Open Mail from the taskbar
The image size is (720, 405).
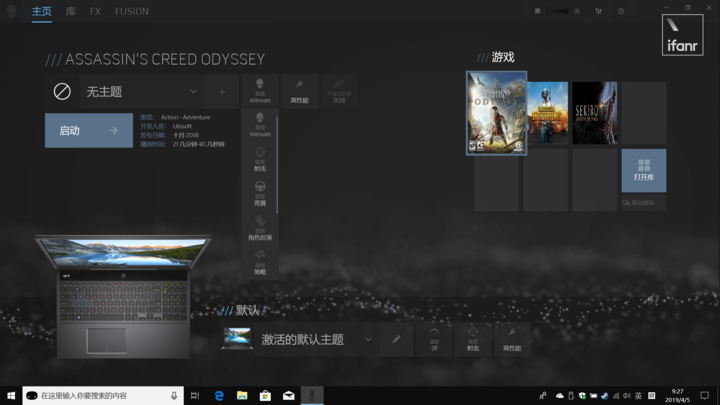point(288,395)
